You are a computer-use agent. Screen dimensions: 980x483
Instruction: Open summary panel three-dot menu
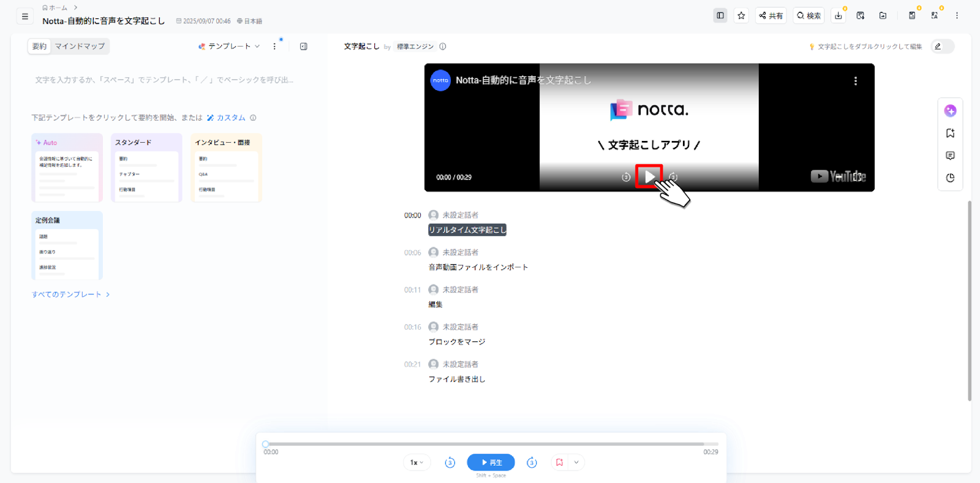click(x=274, y=46)
